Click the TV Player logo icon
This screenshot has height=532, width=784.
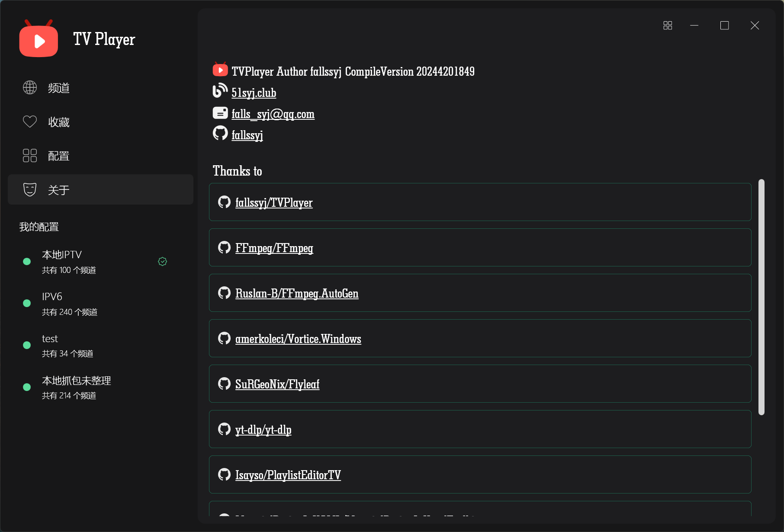[x=39, y=39]
